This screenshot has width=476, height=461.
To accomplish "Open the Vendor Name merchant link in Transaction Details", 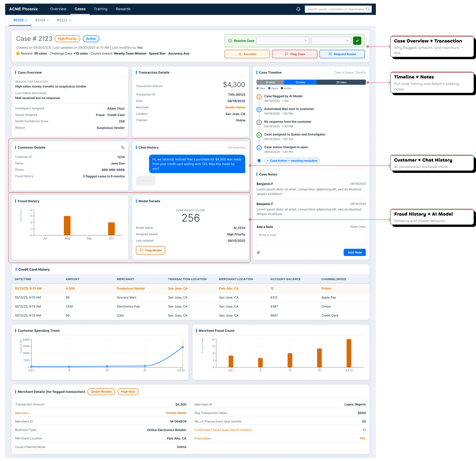I will pyautogui.click(x=235, y=108).
